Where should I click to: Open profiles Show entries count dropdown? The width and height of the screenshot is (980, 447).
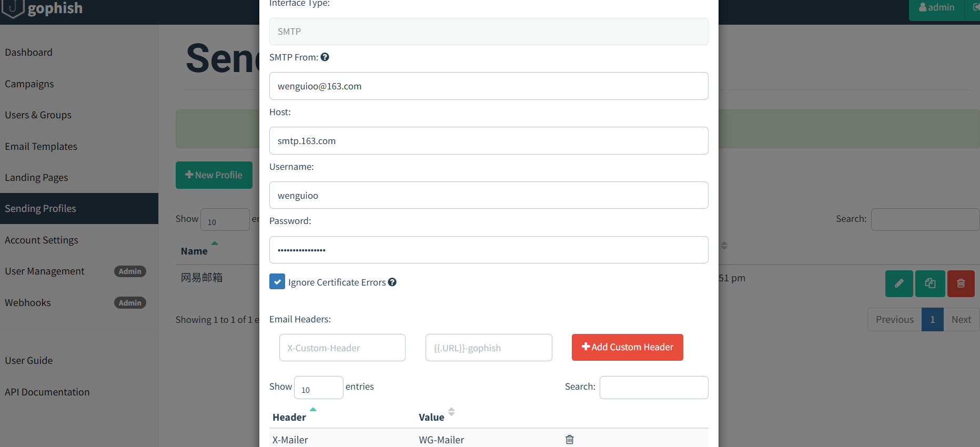coord(225,220)
